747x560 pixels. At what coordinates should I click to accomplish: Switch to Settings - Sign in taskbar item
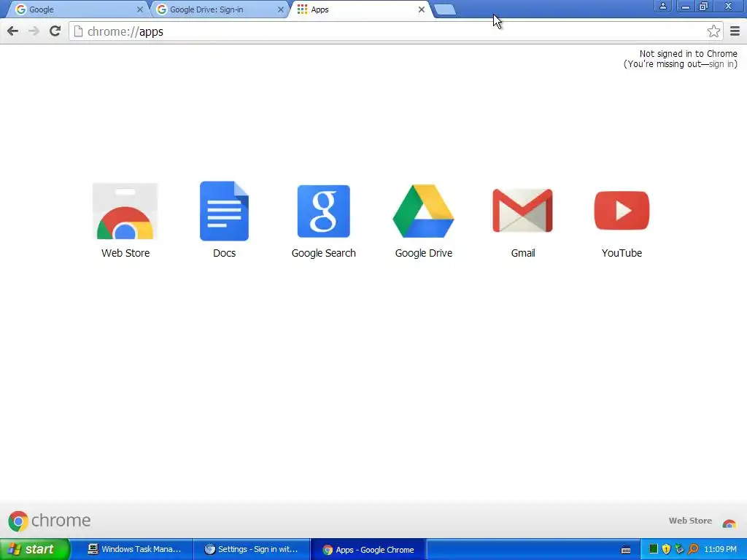pos(252,550)
